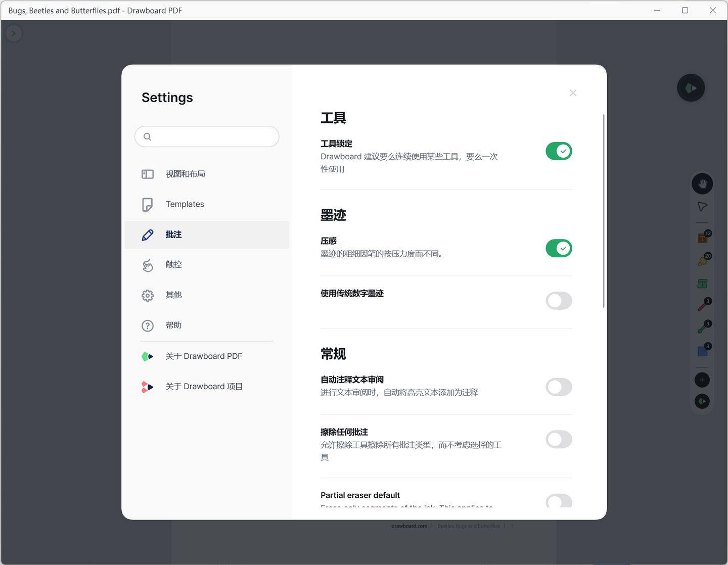Image resolution: width=728 pixels, height=565 pixels.
Task: Enable 自动注释文本审阅
Action: point(558,387)
